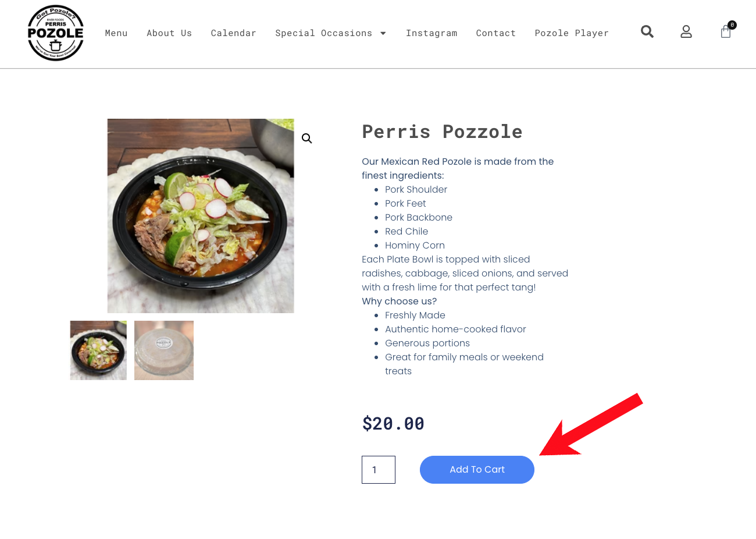Visit the Instagram nav link
This screenshot has width=756, height=539.
click(x=432, y=33)
